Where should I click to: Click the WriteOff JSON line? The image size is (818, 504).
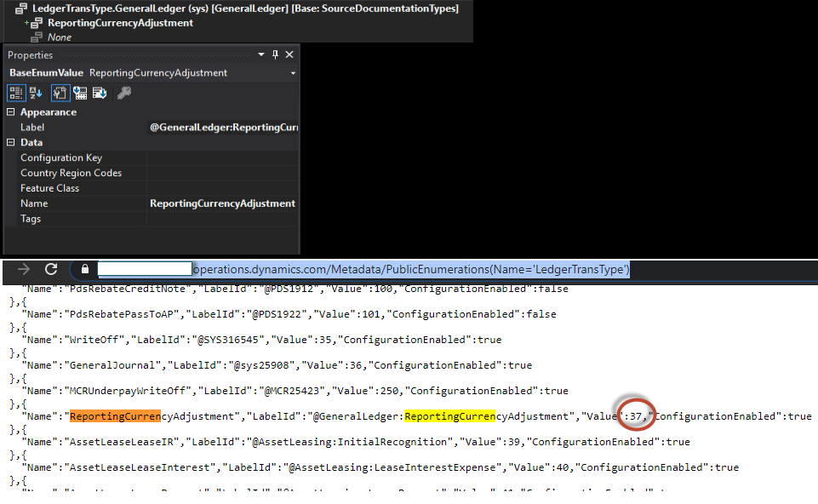(x=262, y=340)
